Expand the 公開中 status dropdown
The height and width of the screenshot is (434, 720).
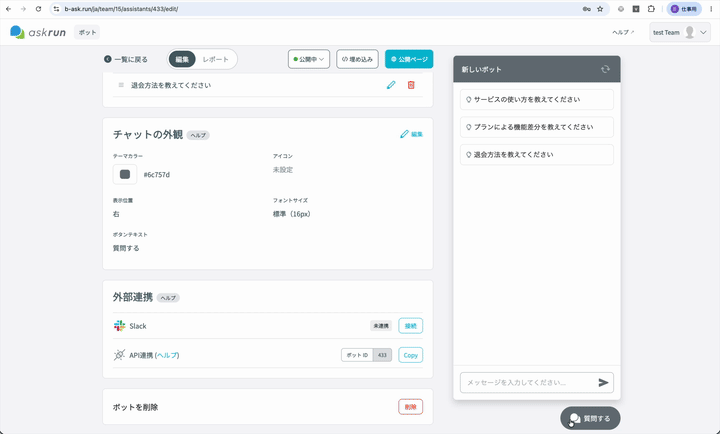point(309,59)
